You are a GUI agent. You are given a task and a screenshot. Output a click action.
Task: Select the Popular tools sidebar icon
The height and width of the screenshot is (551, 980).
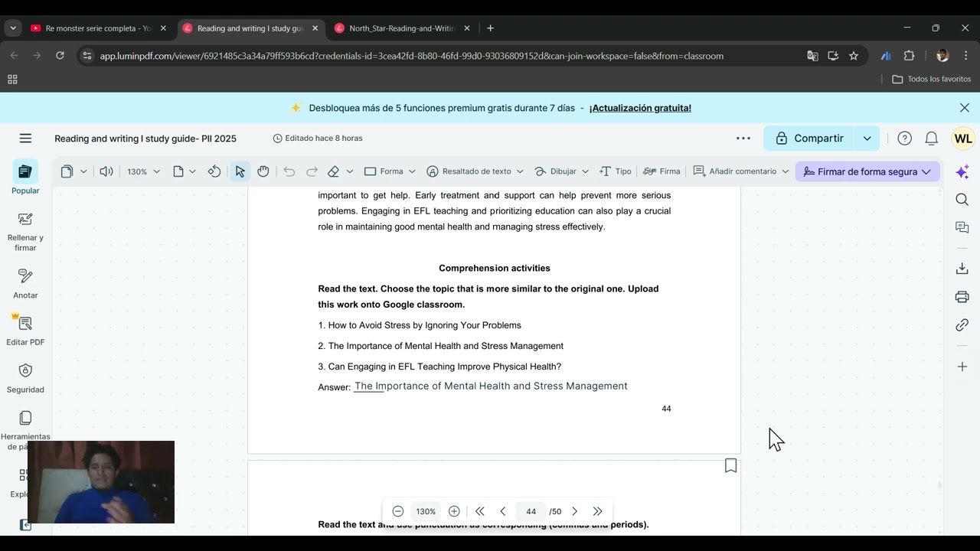click(25, 178)
